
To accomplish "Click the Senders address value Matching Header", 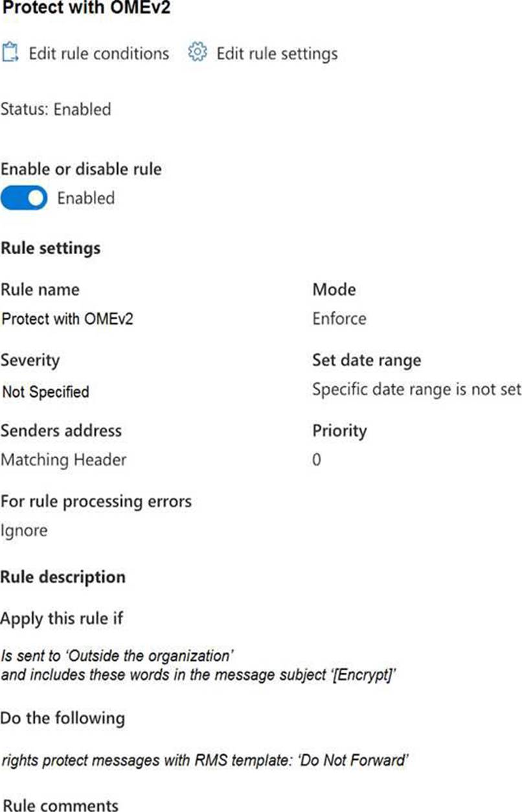I will pyautogui.click(x=63, y=460).
